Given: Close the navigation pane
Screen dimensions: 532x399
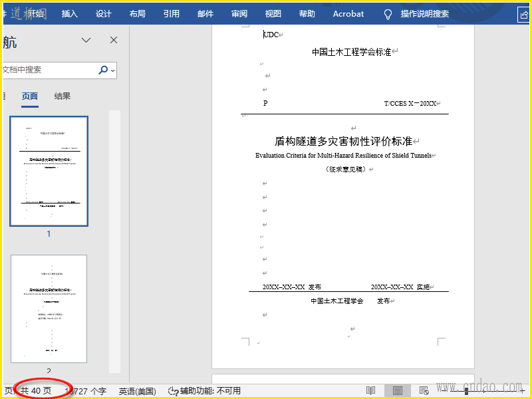Looking at the screenshot, I should tap(114, 40).
